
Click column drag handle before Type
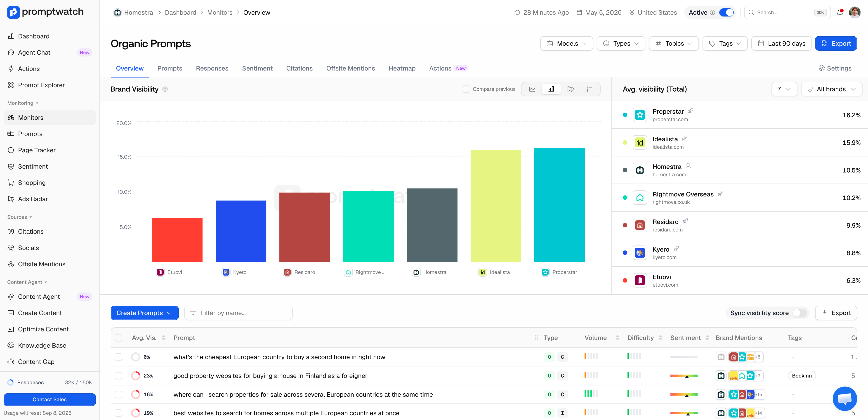click(x=536, y=338)
